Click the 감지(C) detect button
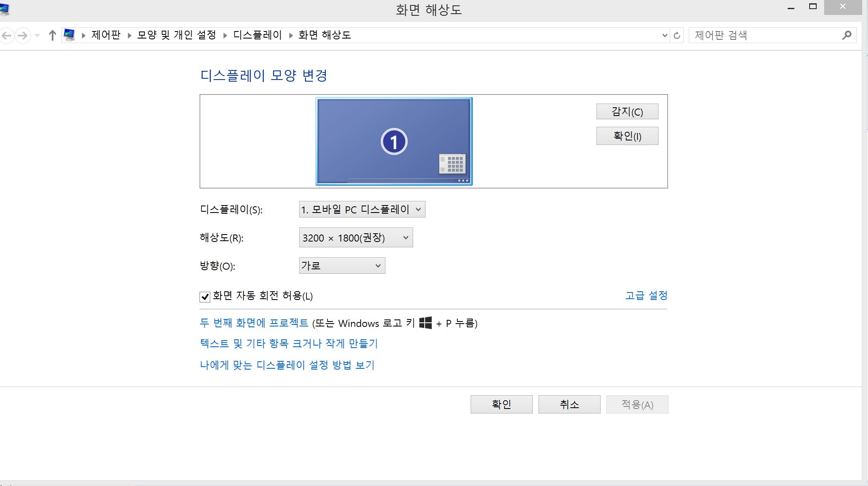868x486 pixels. pos(627,111)
